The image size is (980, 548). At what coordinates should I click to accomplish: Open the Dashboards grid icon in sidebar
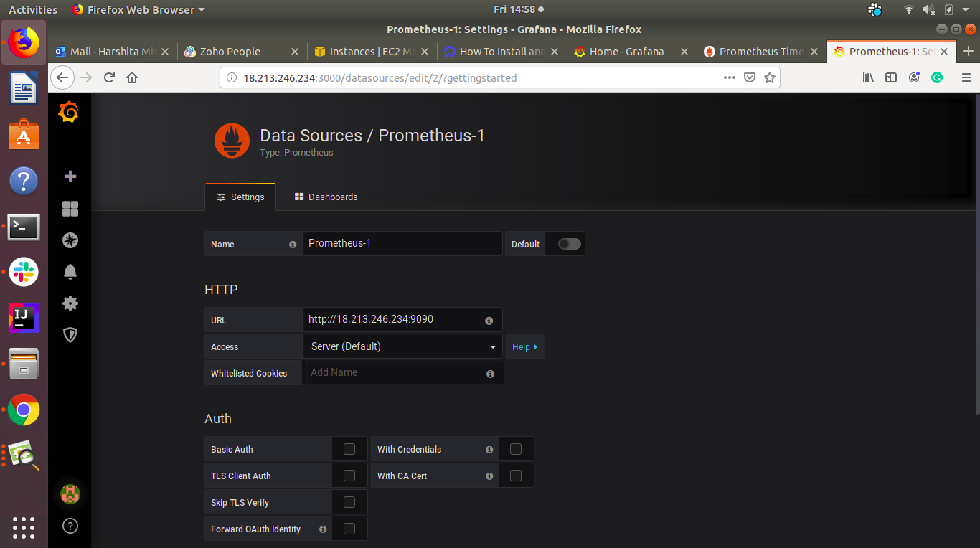(x=70, y=208)
